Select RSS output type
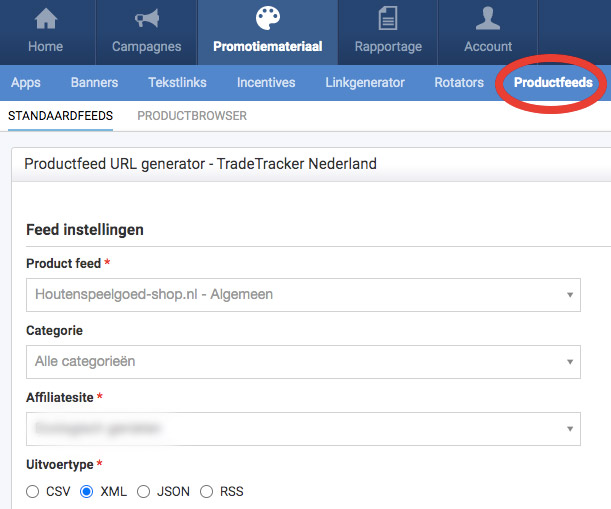Screen dimensions: 611x509 [207, 491]
